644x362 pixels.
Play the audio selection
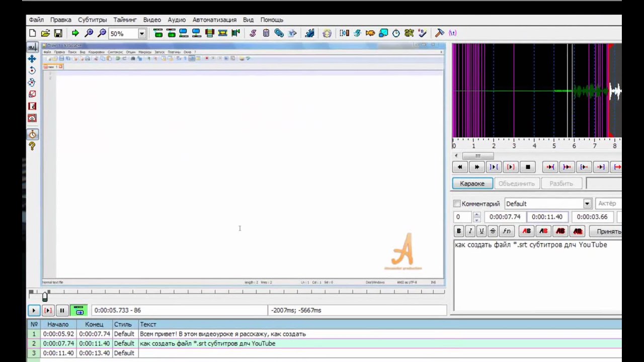(x=494, y=167)
